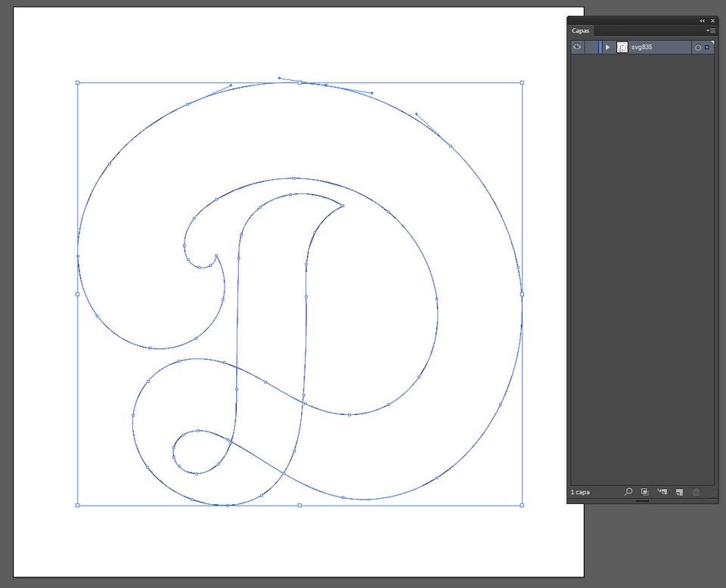
Task: Open the Capas panel options menu
Action: pyautogui.click(x=711, y=30)
